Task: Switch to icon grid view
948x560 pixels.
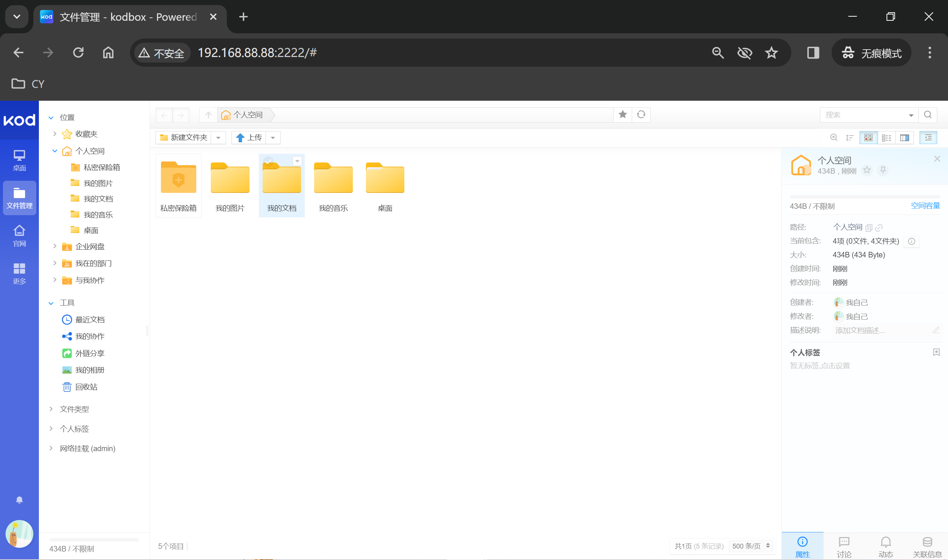Action: (868, 138)
